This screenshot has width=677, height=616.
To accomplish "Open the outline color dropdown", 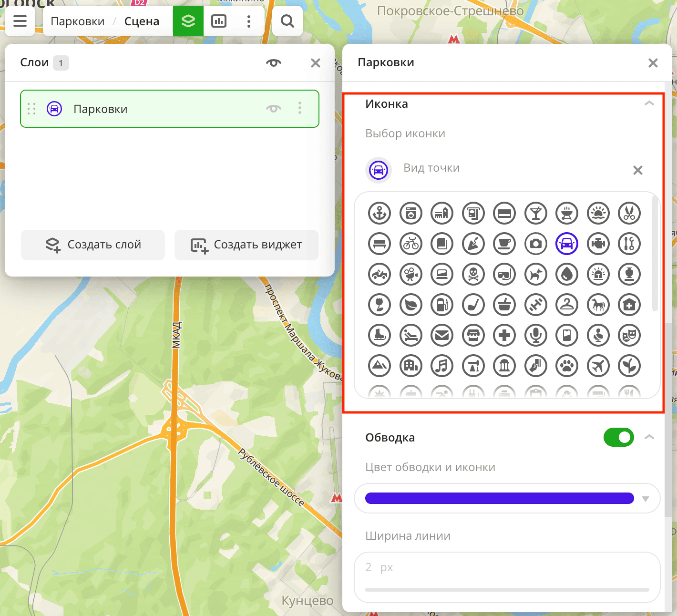I will point(646,499).
